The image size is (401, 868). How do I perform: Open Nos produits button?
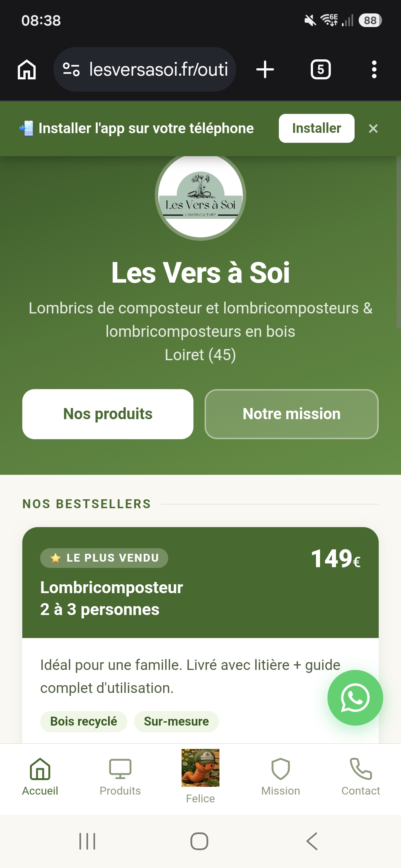click(x=108, y=414)
